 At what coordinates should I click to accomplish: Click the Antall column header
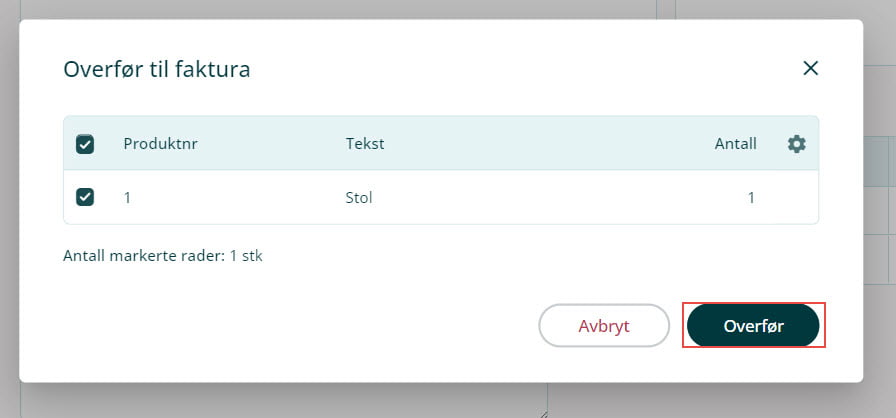[735, 144]
